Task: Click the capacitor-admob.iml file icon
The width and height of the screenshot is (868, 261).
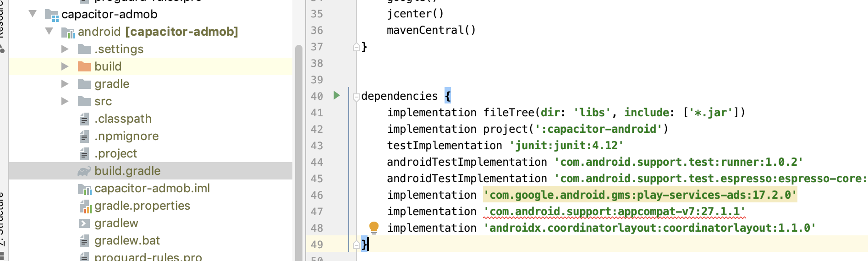Action: coord(85,189)
